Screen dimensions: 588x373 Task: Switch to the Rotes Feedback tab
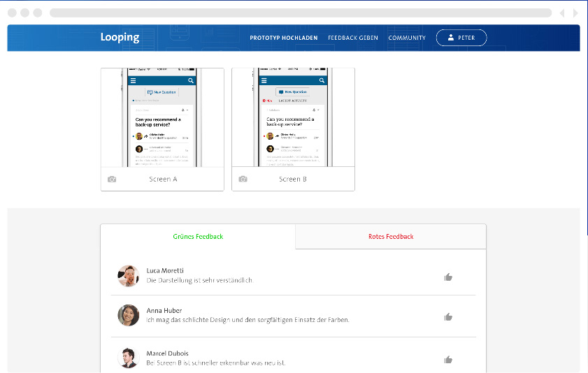[391, 236]
